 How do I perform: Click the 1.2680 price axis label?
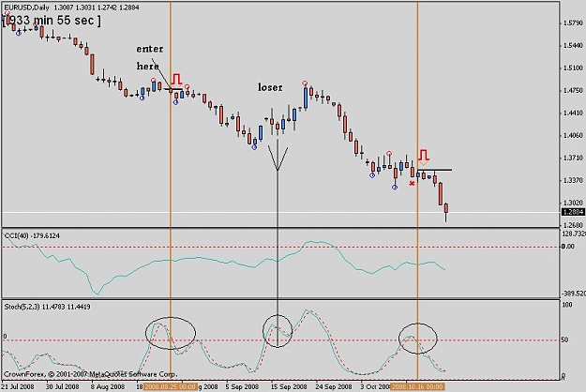[573, 225]
